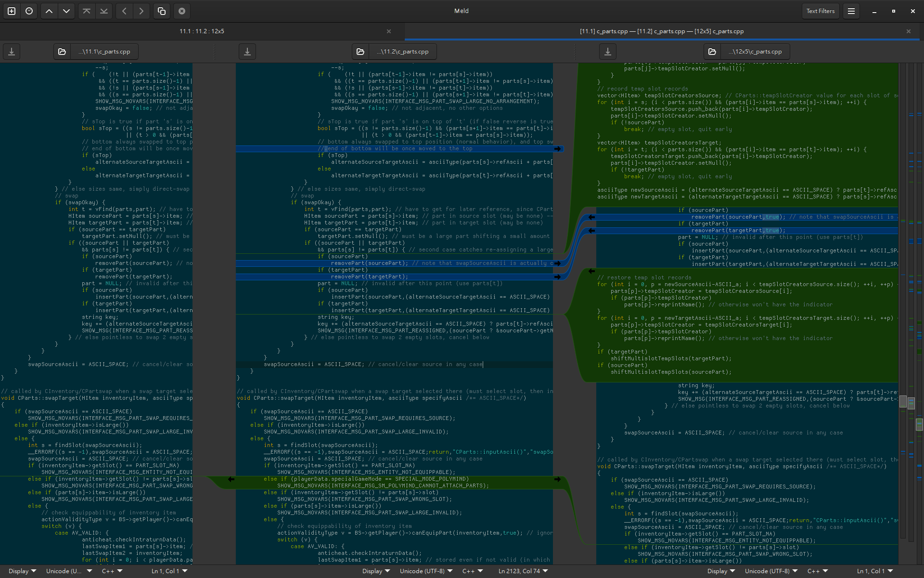Click POLYMIND_CANNOT_ATTACH_PARTS line in middle pane
The height and width of the screenshot is (578, 924).
tap(383, 486)
